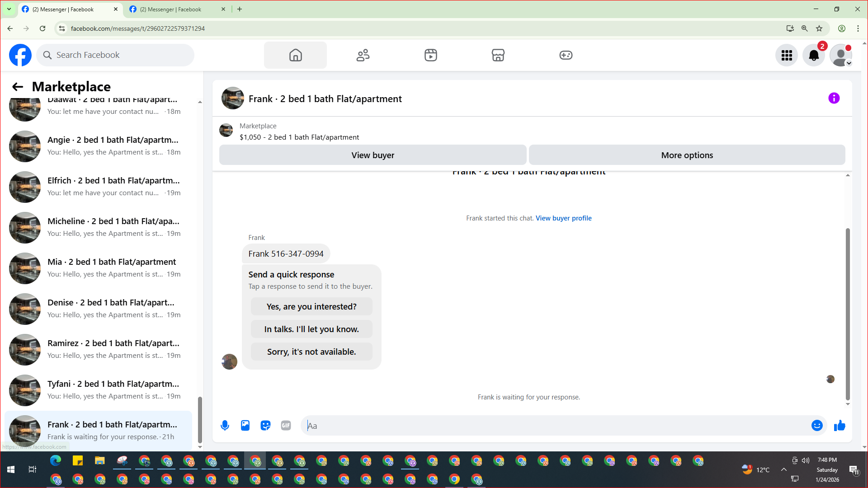Viewport: 868px width, 488px height.
Task: Click the voice clip microphone icon
Action: (x=225, y=425)
